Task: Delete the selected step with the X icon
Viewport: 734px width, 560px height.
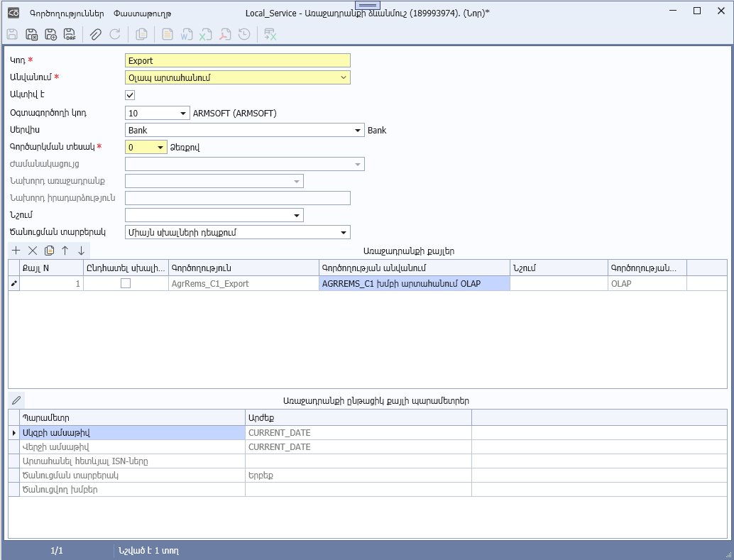Action: tap(33, 251)
